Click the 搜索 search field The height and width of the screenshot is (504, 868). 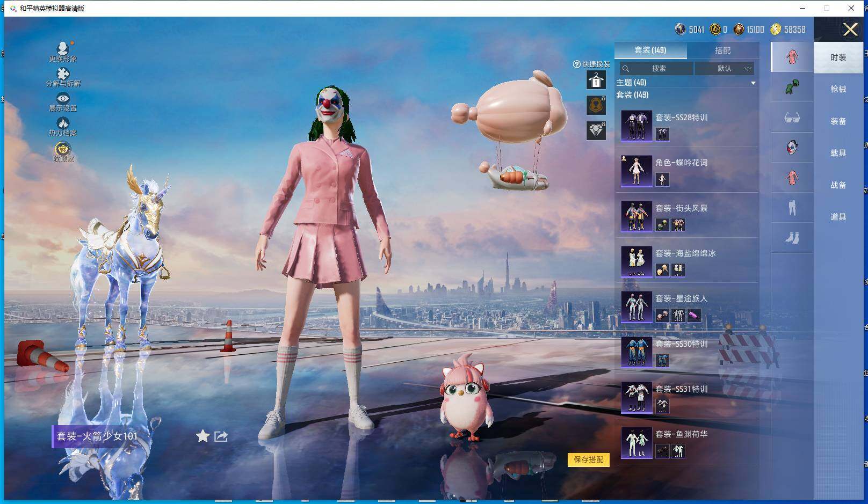[x=656, y=68]
